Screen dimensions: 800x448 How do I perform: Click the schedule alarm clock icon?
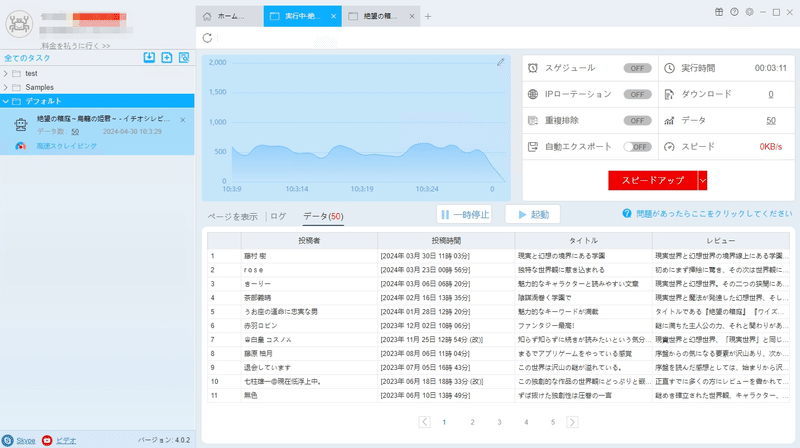click(x=533, y=68)
